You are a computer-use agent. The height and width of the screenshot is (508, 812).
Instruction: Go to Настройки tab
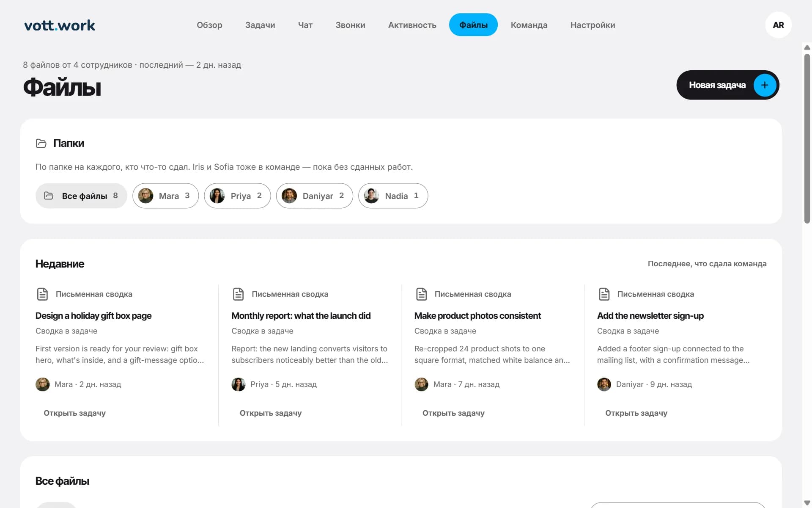pyautogui.click(x=593, y=25)
